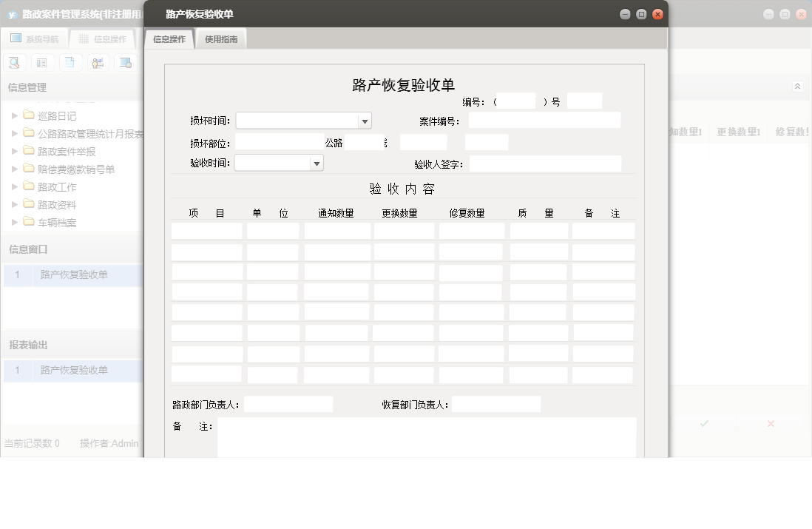The height and width of the screenshot is (529, 812).
Task: Expand the 路政案件举报 tree node
Action: tap(15, 151)
